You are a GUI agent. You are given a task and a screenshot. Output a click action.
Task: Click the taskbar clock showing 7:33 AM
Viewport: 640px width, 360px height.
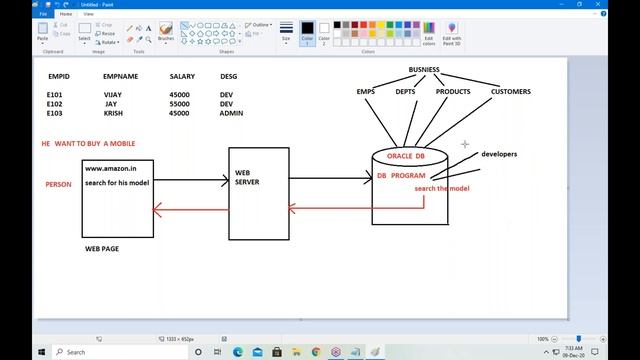[x=573, y=352]
